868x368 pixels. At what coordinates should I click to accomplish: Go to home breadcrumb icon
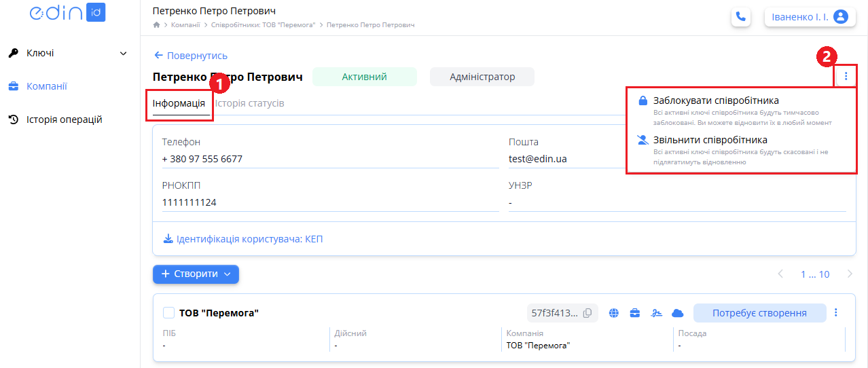coord(157,25)
